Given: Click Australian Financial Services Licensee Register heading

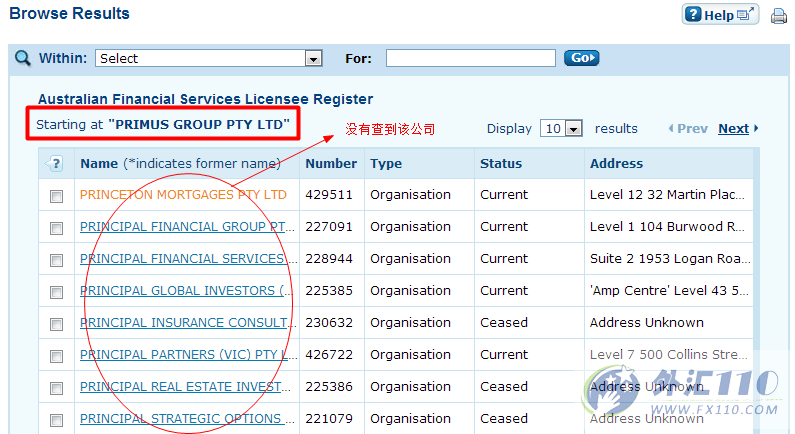Looking at the screenshot, I should [x=205, y=99].
